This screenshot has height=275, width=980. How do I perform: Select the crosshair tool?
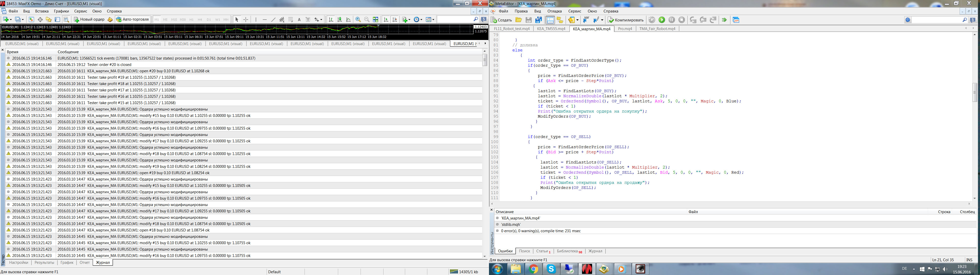click(246, 19)
